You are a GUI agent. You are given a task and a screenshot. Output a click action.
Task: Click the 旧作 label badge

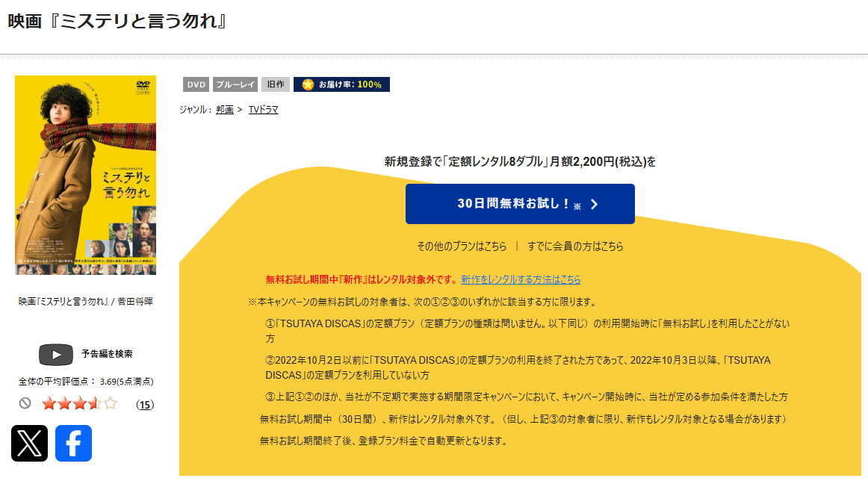(x=274, y=84)
